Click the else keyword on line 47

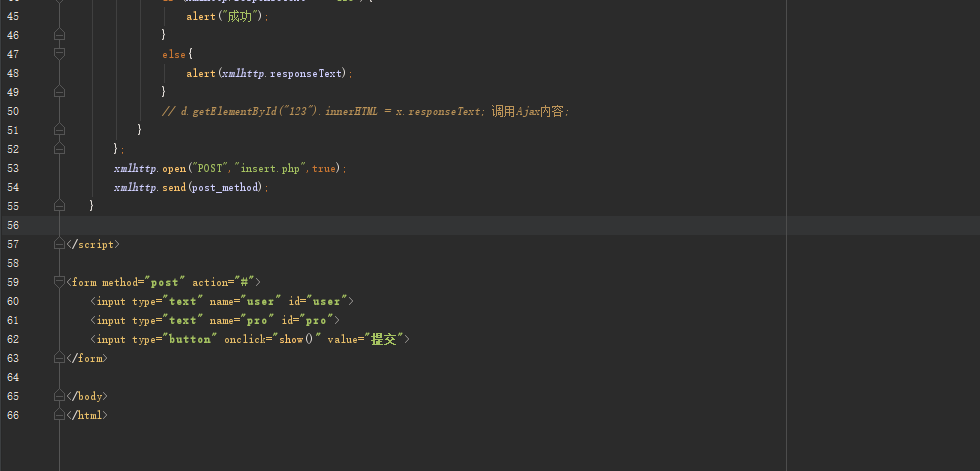[x=174, y=54]
